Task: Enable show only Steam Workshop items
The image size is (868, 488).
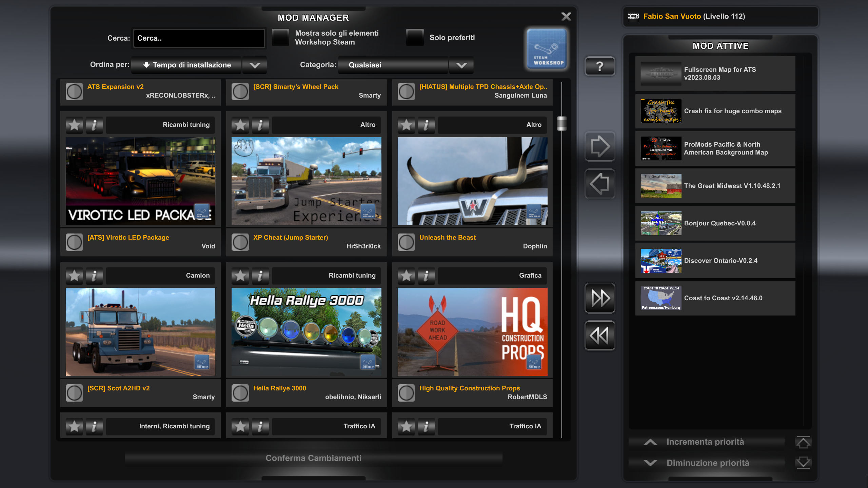Action: [280, 38]
